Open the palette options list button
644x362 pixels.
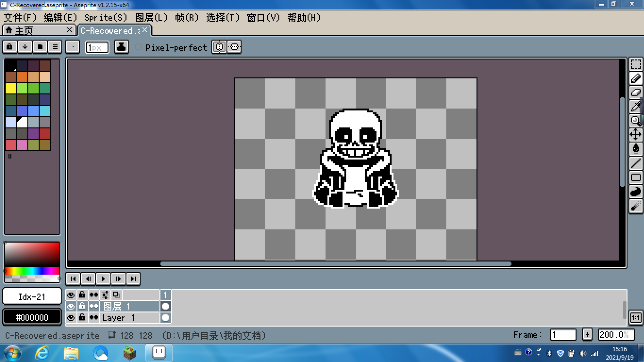(55, 47)
